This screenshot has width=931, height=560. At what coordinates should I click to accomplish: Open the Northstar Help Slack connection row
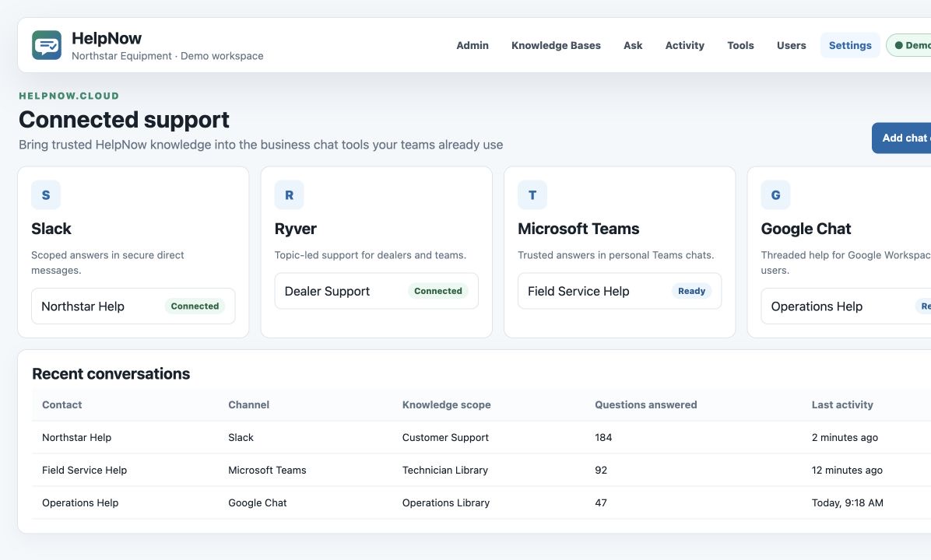[133, 306]
